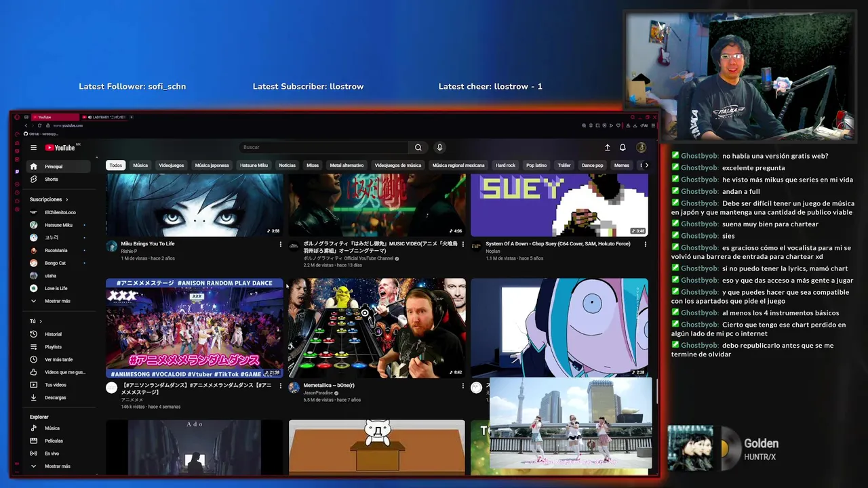Click the Opera logo menu button
Screen dimensions: 868x488
click(17, 117)
